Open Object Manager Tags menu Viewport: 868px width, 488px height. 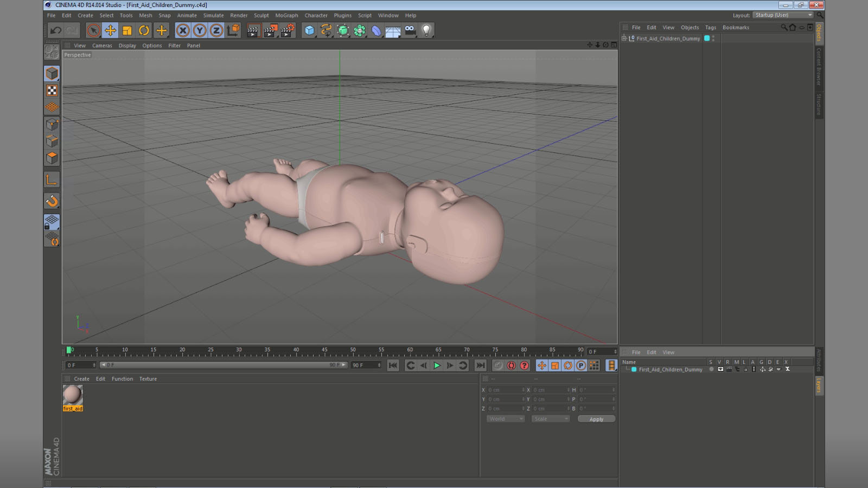point(711,28)
